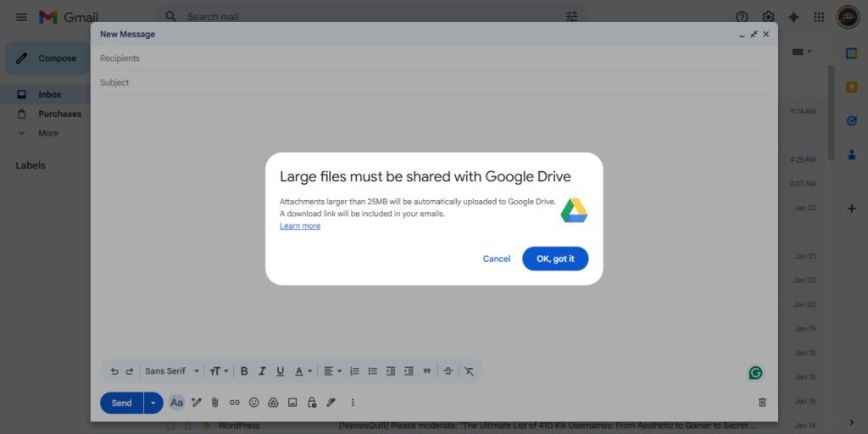Open the Learn more link

tap(300, 225)
